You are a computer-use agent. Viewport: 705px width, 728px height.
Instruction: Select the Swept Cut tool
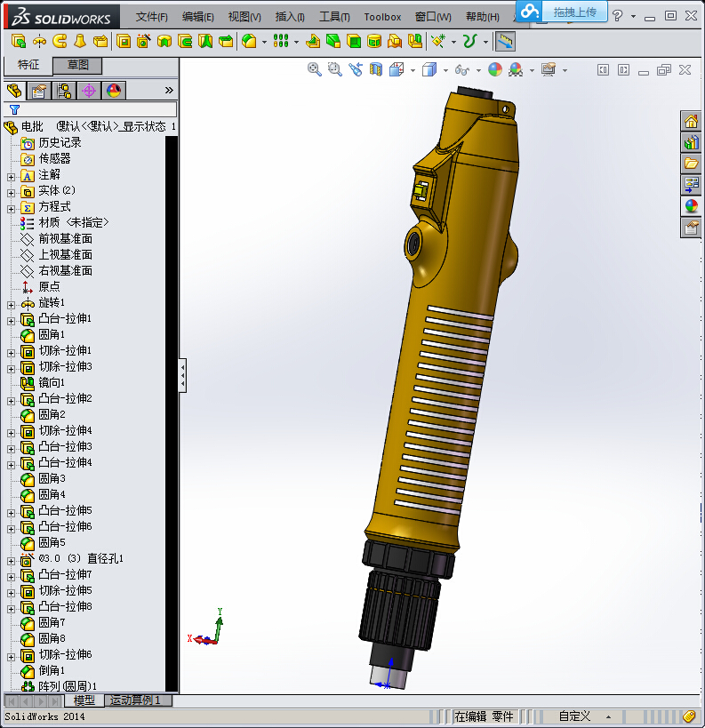[x=185, y=41]
